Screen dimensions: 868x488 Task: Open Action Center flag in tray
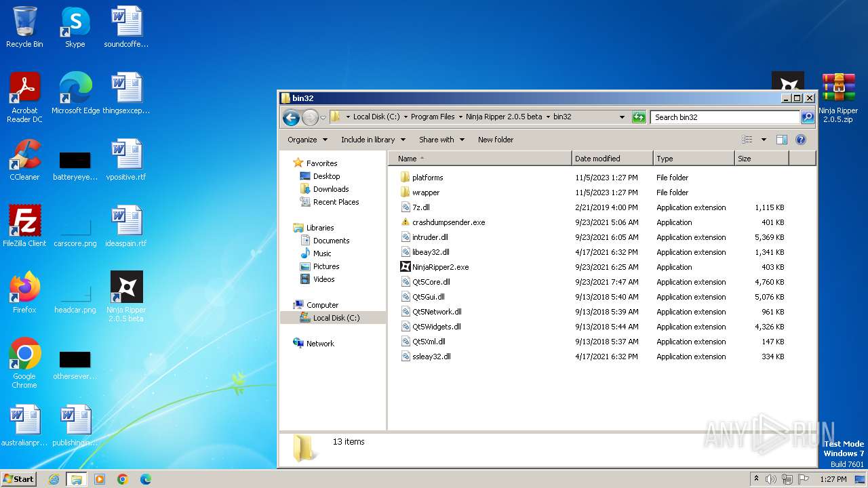[804, 479]
